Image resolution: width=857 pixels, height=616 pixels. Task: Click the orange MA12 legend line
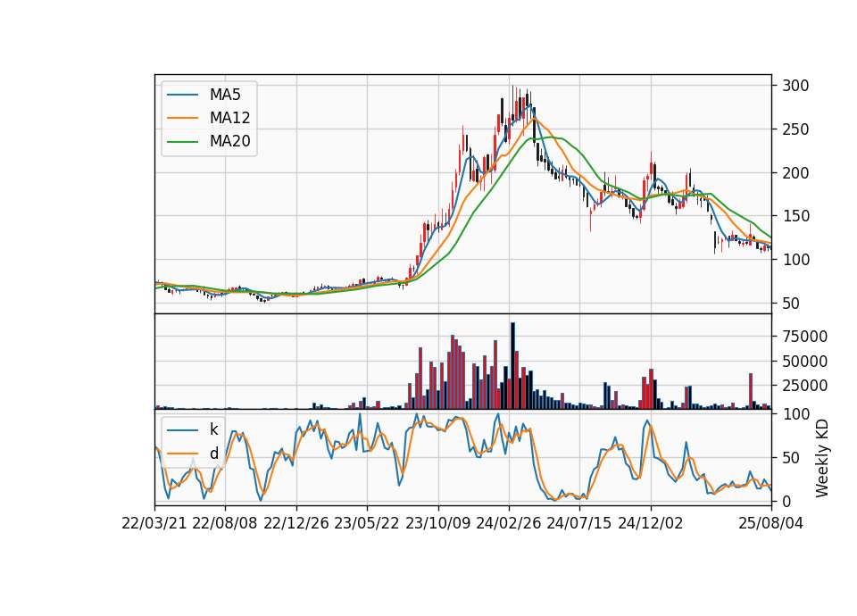pyautogui.click(x=182, y=118)
